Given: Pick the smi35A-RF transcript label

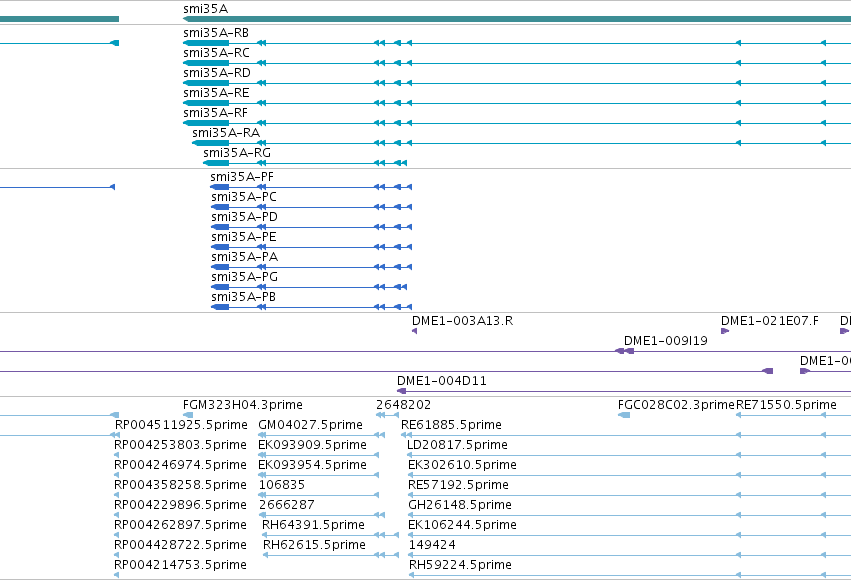Looking at the screenshot, I should (215, 113).
